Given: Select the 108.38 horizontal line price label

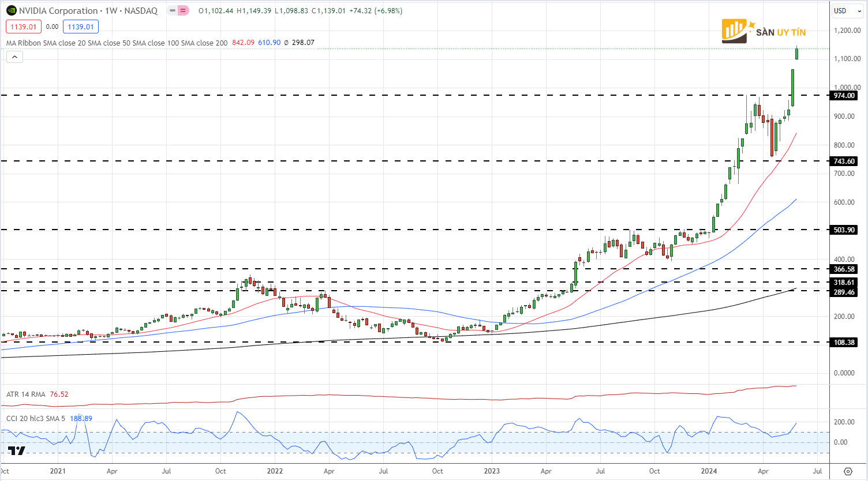Looking at the screenshot, I should click(844, 343).
